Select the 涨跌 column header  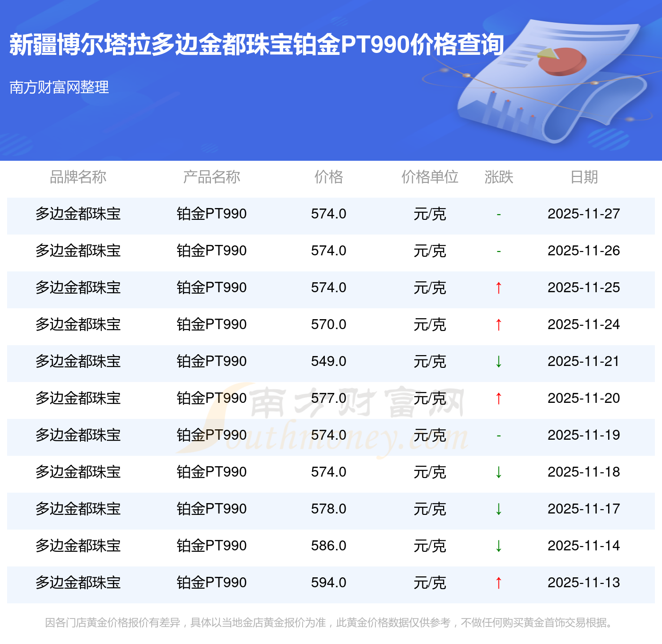coord(499,177)
